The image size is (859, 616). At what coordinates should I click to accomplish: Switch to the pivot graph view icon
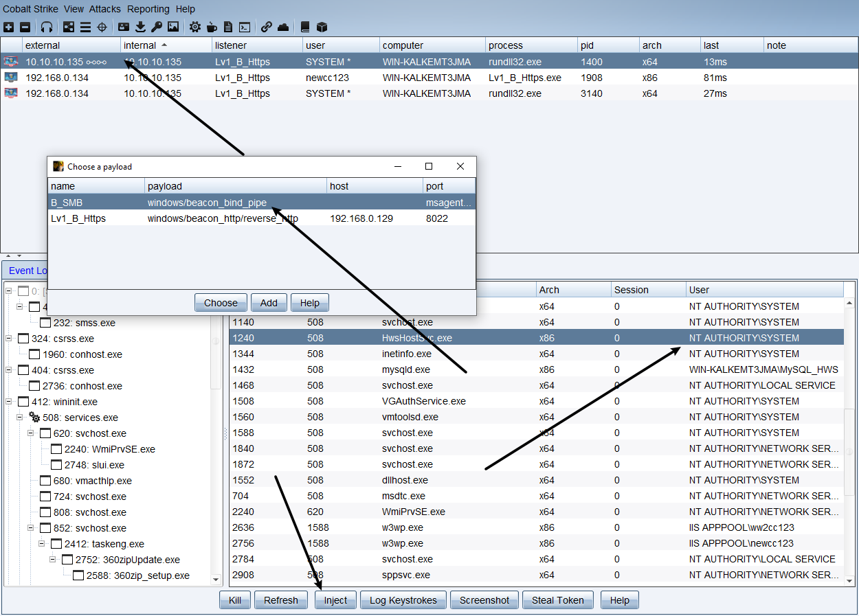(69, 27)
